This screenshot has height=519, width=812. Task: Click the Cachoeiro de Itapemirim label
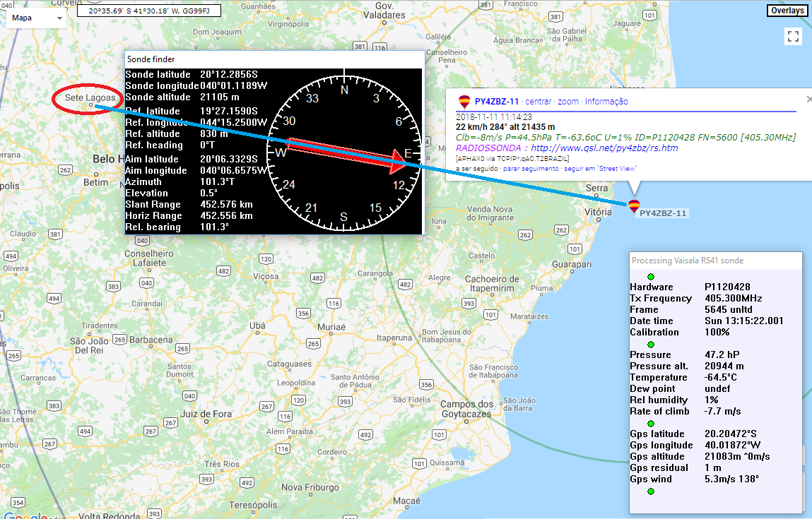tap(492, 284)
